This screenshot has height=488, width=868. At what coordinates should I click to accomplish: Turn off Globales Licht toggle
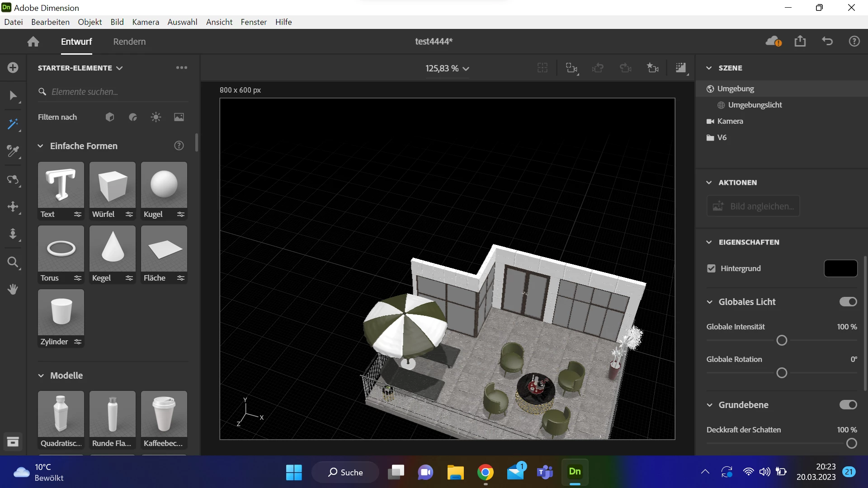point(848,302)
